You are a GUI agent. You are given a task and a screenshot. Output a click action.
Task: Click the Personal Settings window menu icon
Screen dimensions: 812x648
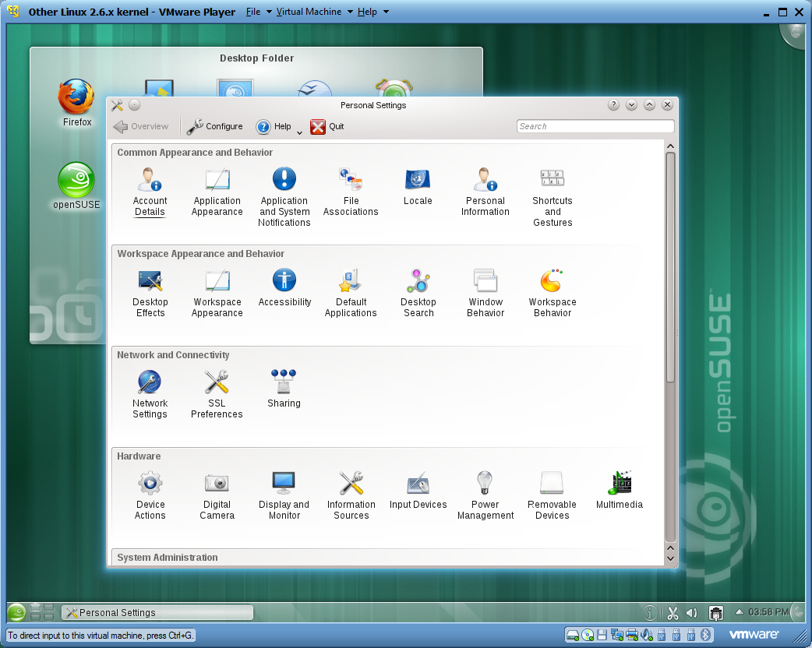pos(117,105)
